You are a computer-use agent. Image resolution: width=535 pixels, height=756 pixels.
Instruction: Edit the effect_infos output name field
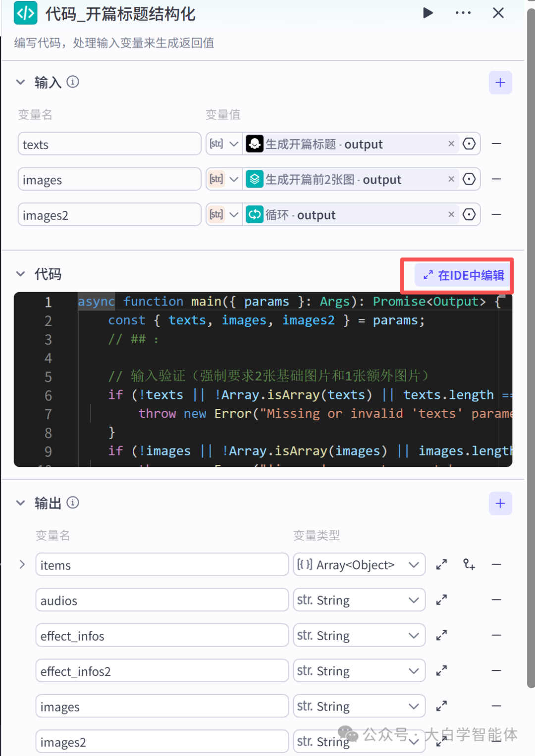[x=162, y=635]
